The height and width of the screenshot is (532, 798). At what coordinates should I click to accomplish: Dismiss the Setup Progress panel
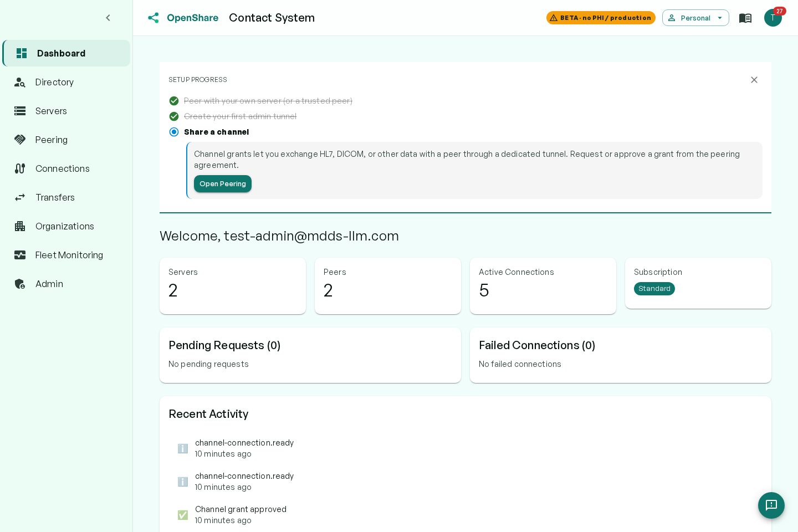[754, 80]
